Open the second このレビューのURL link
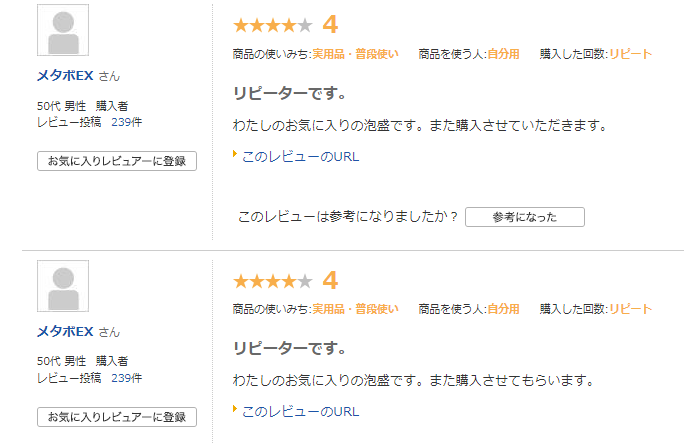The height and width of the screenshot is (443, 684). [301, 412]
